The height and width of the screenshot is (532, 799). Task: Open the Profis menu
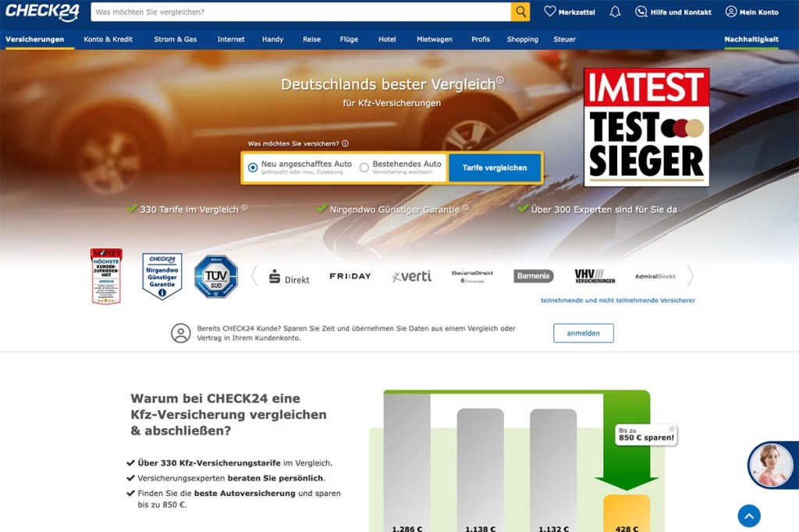tap(481, 39)
